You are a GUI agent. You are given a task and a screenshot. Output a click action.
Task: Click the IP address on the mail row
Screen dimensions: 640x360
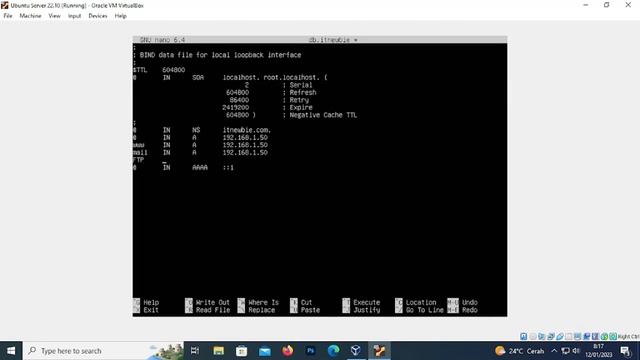pyautogui.click(x=245, y=152)
